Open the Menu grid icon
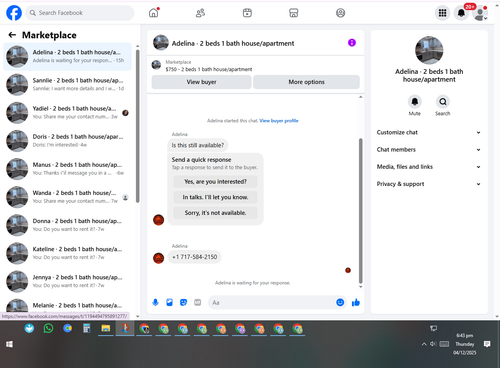The width and height of the screenshot is (500, 368). (x=442, y=13)
